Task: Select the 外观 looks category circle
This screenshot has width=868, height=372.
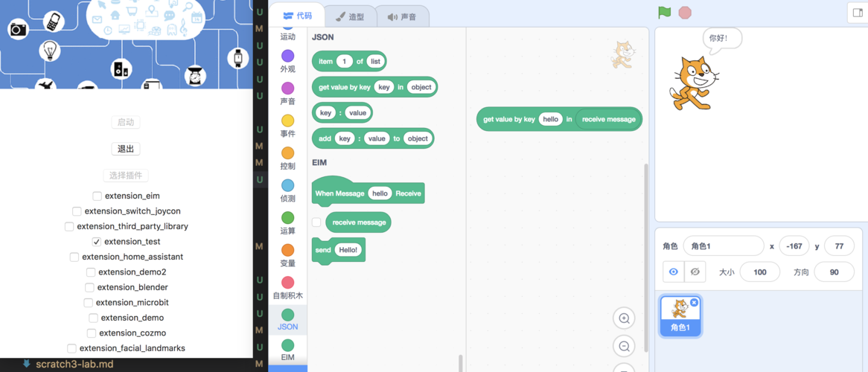Action: [288, 56]
